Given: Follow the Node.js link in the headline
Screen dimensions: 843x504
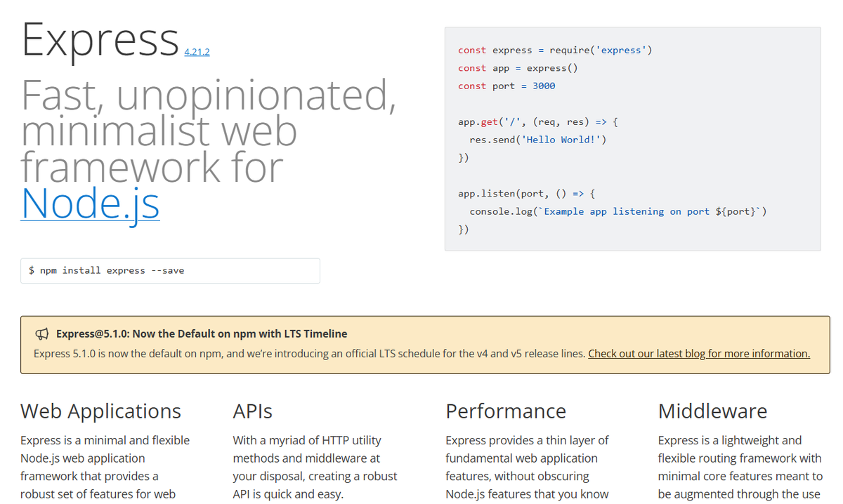Looking at the screenshot, I should pyautogui.click(x=91, y=203).
